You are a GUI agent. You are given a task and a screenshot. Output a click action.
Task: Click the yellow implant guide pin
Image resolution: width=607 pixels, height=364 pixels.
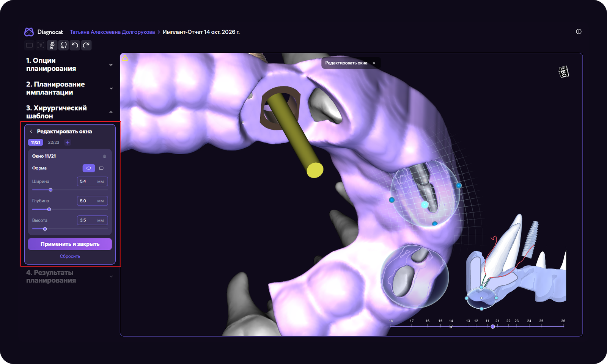coord(296,135)
